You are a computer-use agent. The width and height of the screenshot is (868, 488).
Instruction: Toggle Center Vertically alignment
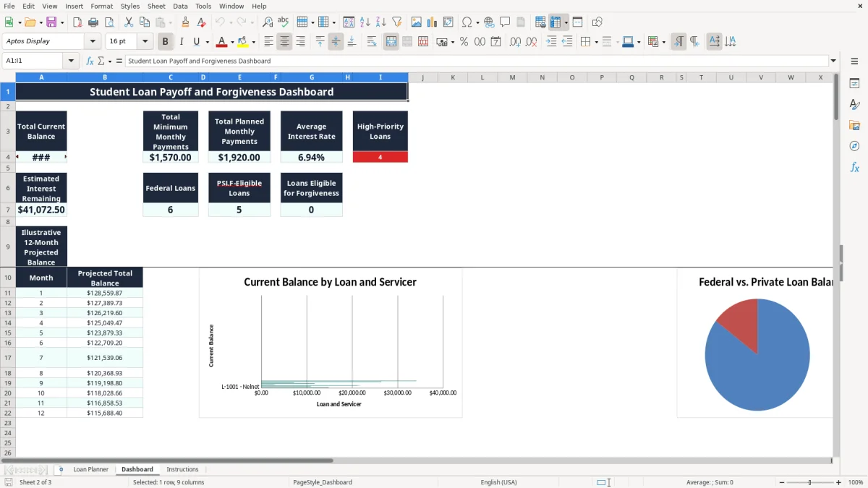tap(336, 42)
